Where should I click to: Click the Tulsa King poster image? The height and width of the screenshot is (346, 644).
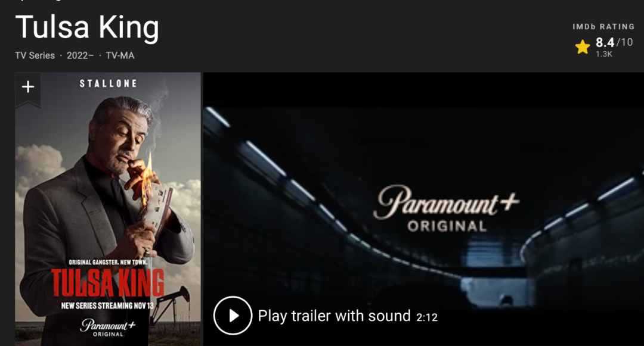pyautogui.click(x=108, y=209)
